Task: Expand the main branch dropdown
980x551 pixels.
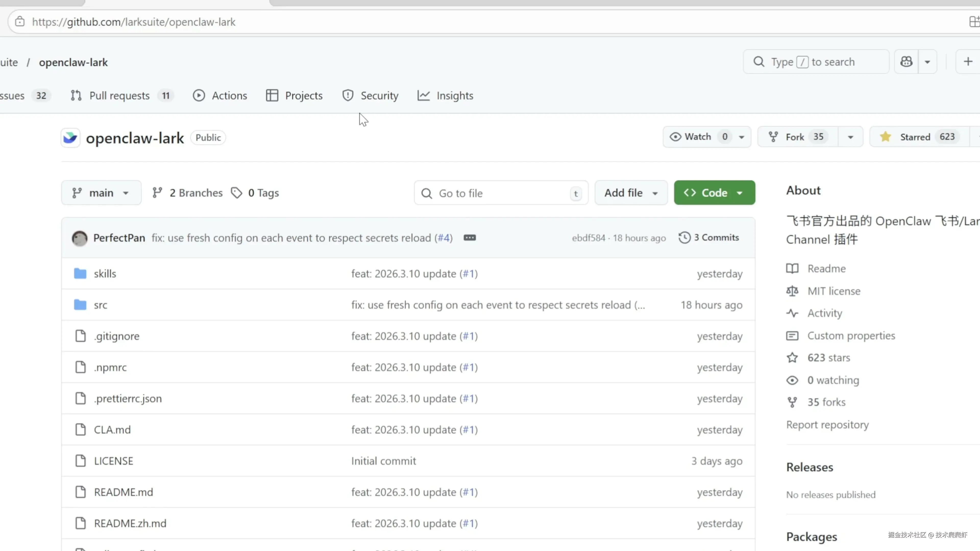Action: tap(101, 193)
